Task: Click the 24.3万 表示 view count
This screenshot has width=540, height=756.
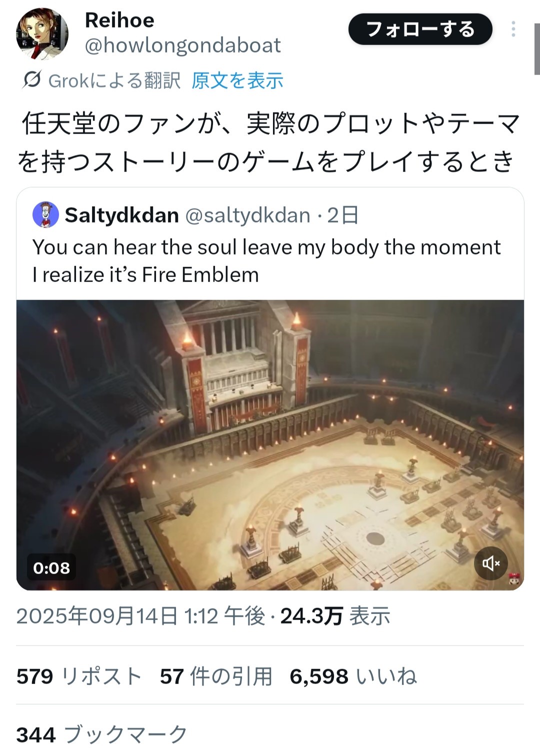Action: click(x=335, y=616)
